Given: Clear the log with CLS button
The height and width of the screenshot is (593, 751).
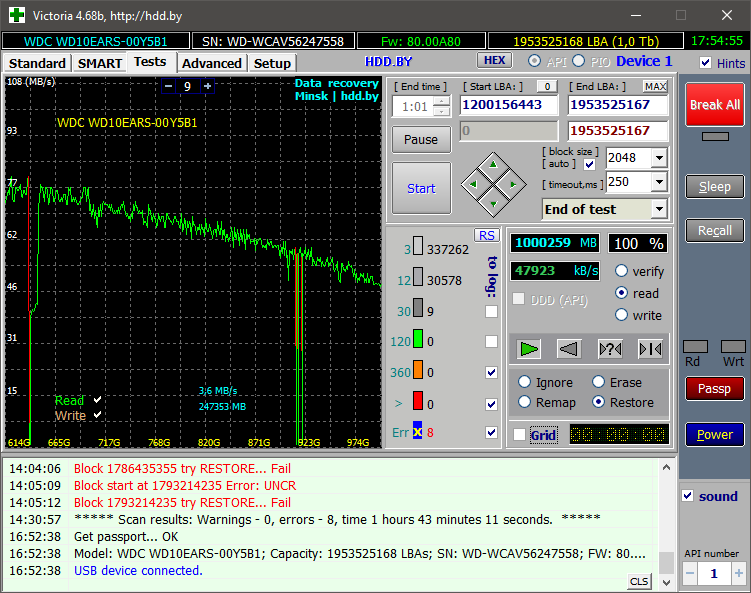Looking at the screenshot, I should point(639,581).
